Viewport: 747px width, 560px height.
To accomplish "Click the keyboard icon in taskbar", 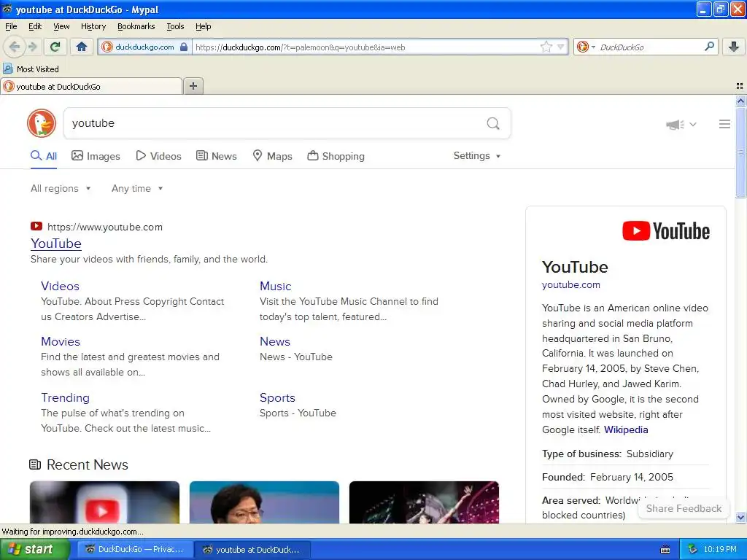I will [x=665, y=550].
